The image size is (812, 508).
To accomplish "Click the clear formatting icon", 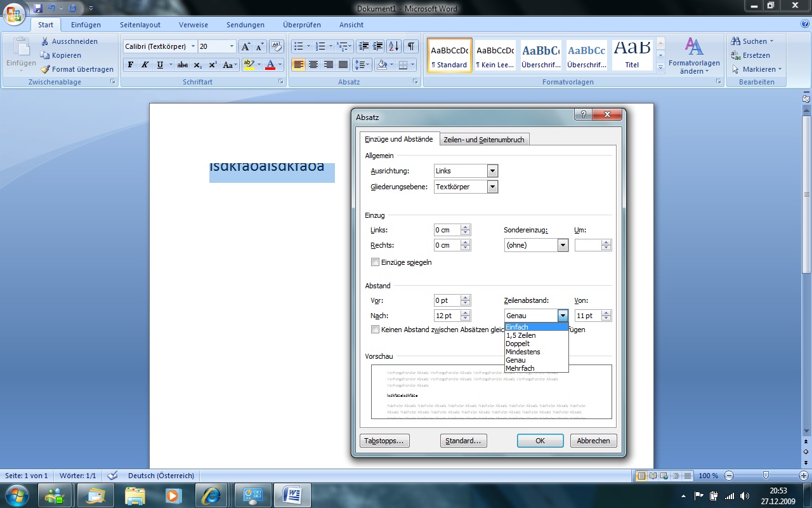I will point(276,46).
